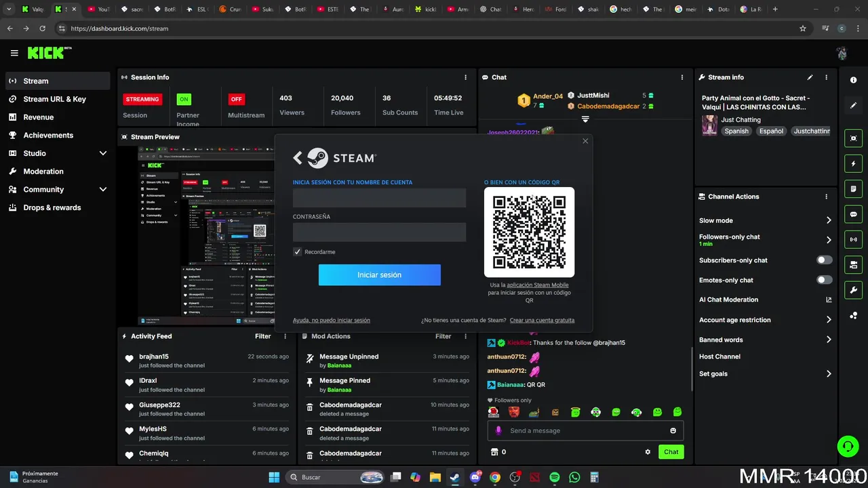This screenshot has height=488, width=868.
Task: Toggle the broadcast signal panel icon
Action: pyautogui.click(x=854, y=239)
